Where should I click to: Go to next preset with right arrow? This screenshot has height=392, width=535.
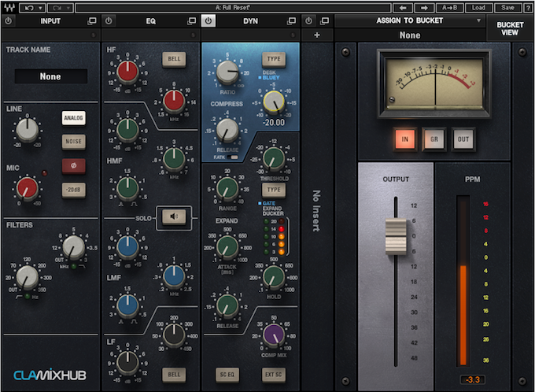pos(424,8)
